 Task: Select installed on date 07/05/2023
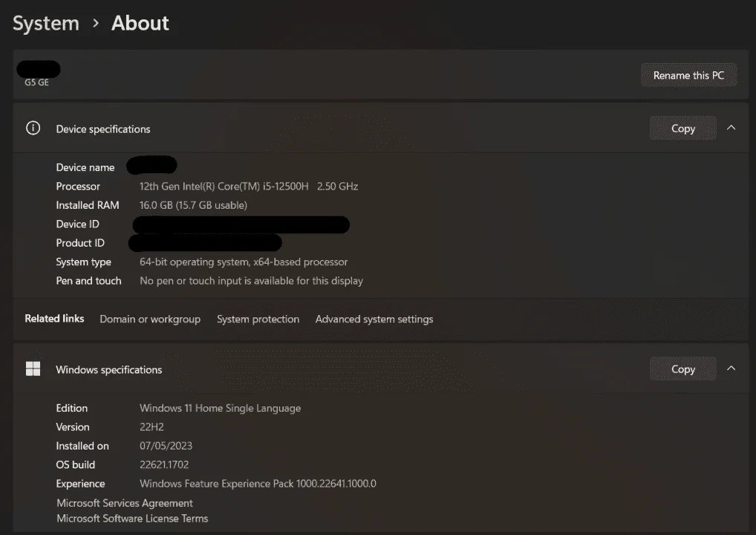click(166, 446)
